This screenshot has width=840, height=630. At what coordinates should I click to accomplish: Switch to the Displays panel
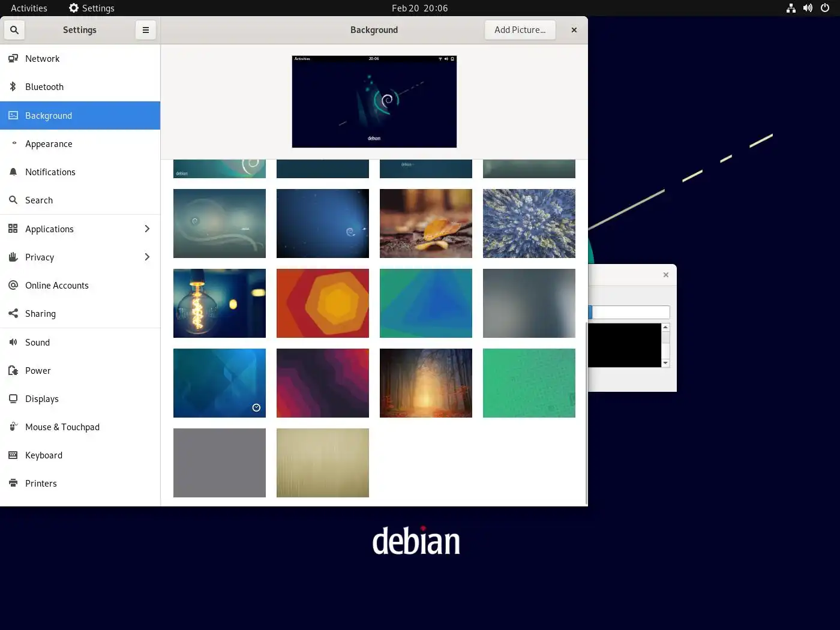pos(80,398)
